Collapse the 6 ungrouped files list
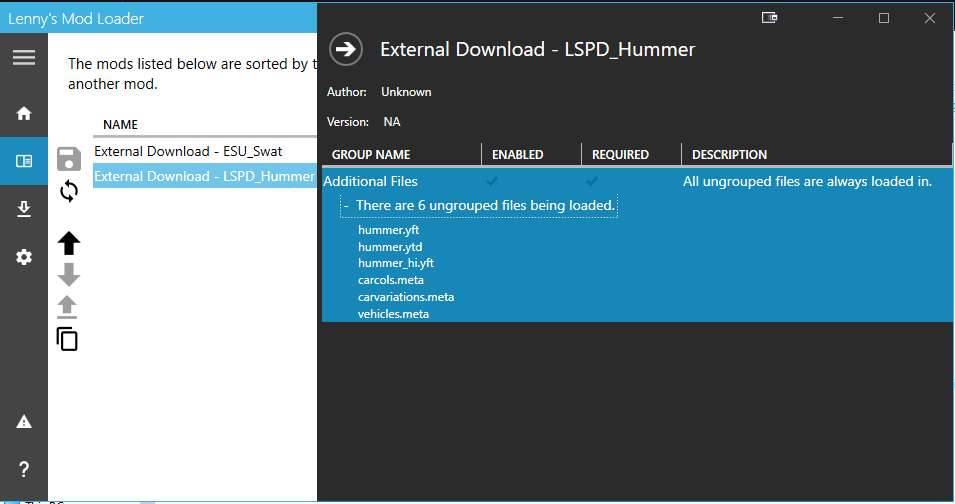Screen dimensions: 955x504 pyautogui.click(x=346, y=206)
